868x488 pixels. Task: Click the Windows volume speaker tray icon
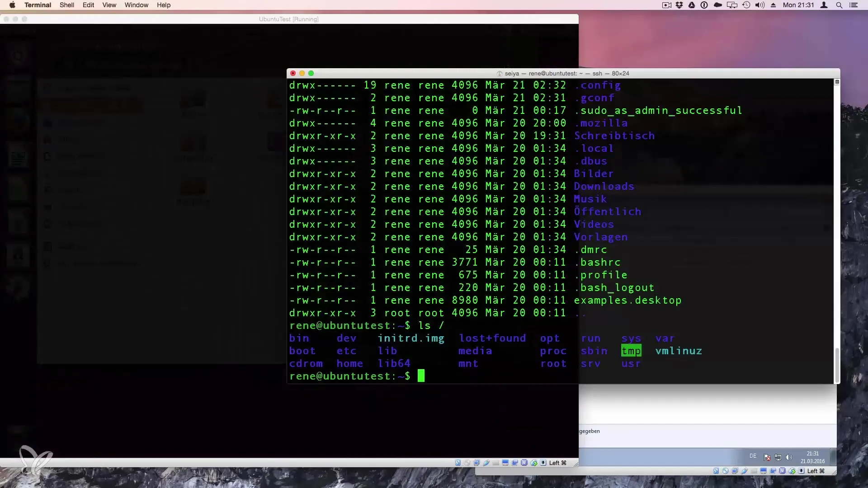[x=789, y=457]
